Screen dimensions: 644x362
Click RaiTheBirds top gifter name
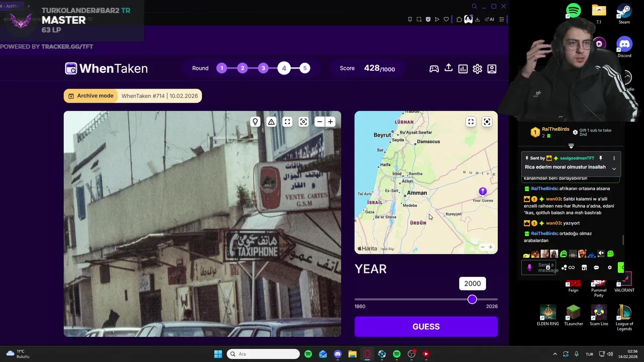coord(555,129)
